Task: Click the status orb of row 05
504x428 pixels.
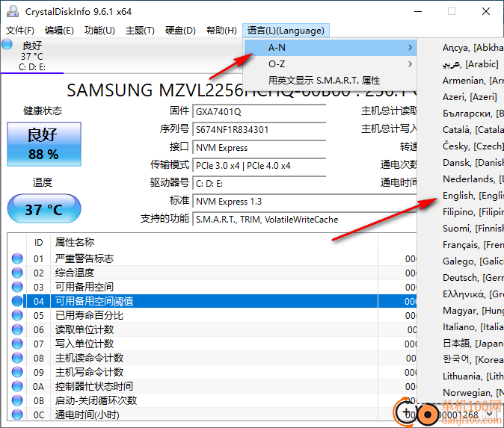Action: pyautogui.click(x=17, y=315)
